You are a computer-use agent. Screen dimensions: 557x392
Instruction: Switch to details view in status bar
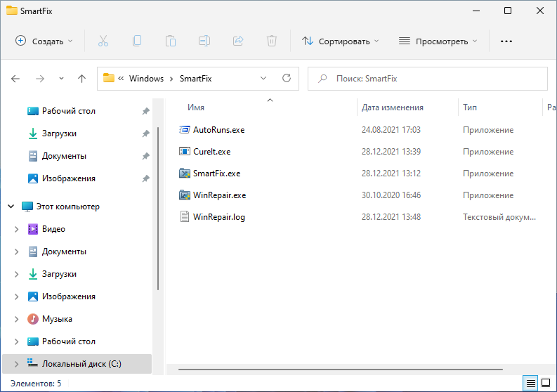click(x=530, y=384)
